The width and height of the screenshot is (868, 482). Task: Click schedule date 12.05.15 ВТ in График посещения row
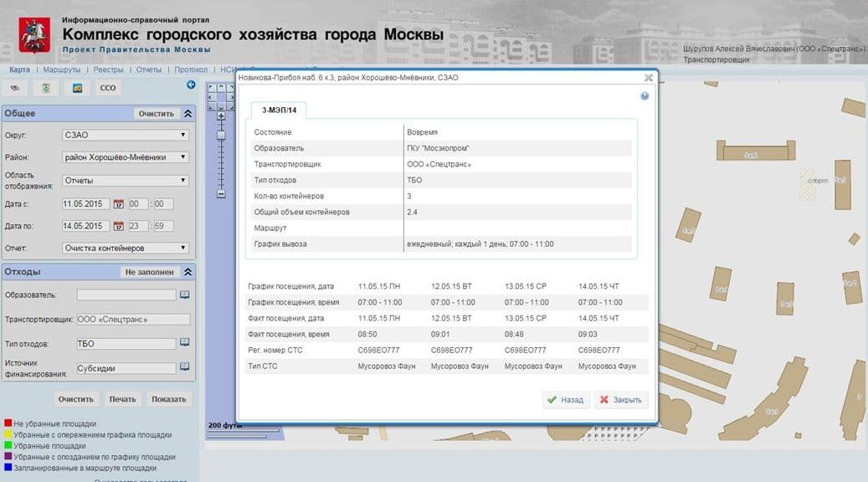(451, 286)
